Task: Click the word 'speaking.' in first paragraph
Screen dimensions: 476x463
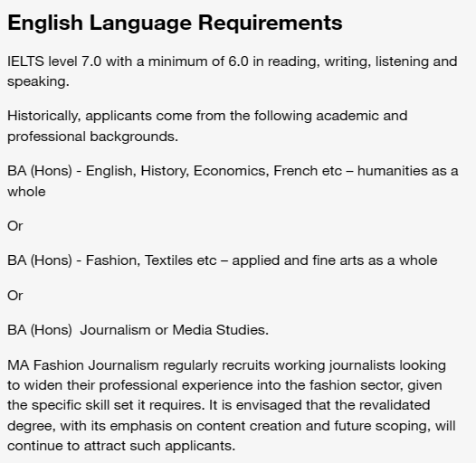Action: tap(39, 82)
